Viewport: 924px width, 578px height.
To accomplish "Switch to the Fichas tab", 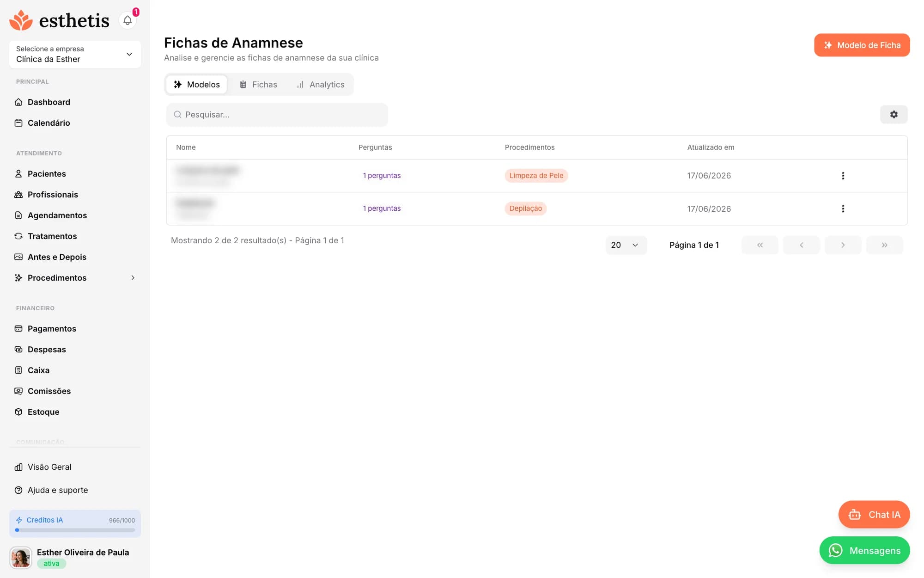I will pos(258,85).
